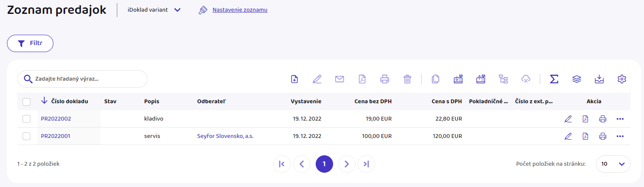Tick the PR2022001 row checkbox

coord(26,136)
